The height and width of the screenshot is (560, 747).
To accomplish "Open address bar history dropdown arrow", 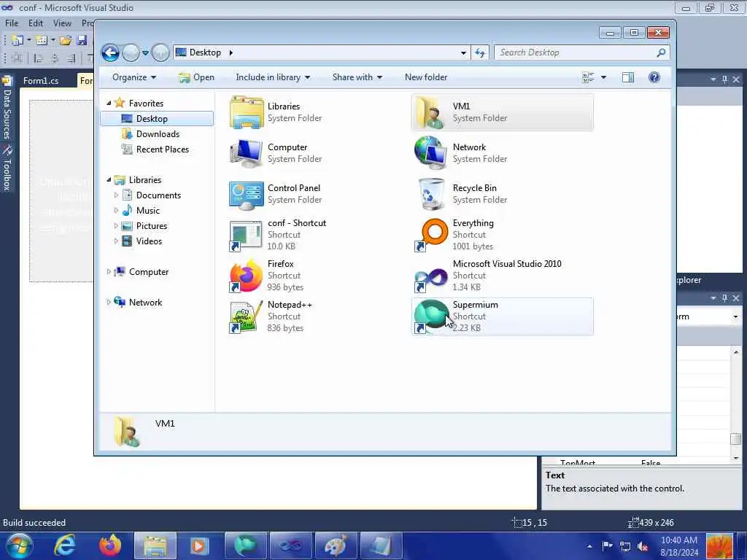I will (463, 52).
